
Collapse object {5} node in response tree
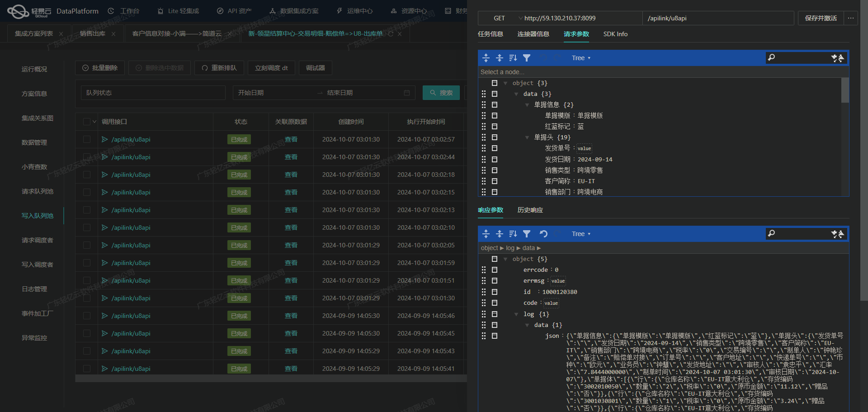coord(505,259)
